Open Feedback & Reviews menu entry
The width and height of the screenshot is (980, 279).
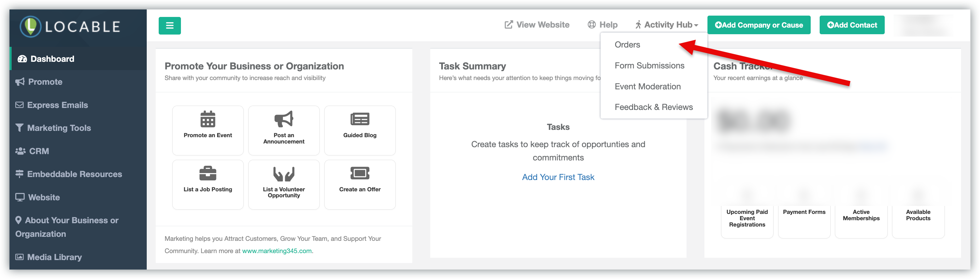click(654, 107)
